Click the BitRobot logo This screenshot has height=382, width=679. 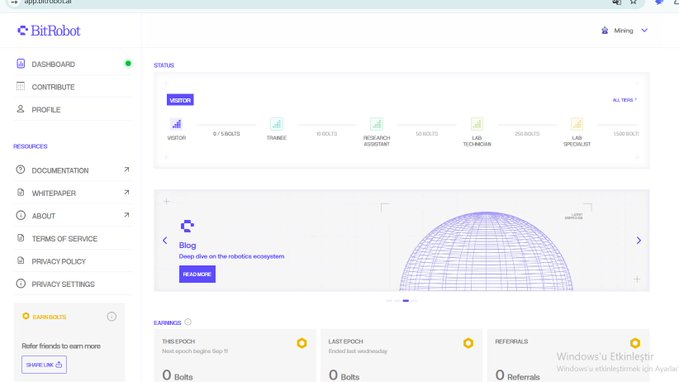(x=48, y=31)
